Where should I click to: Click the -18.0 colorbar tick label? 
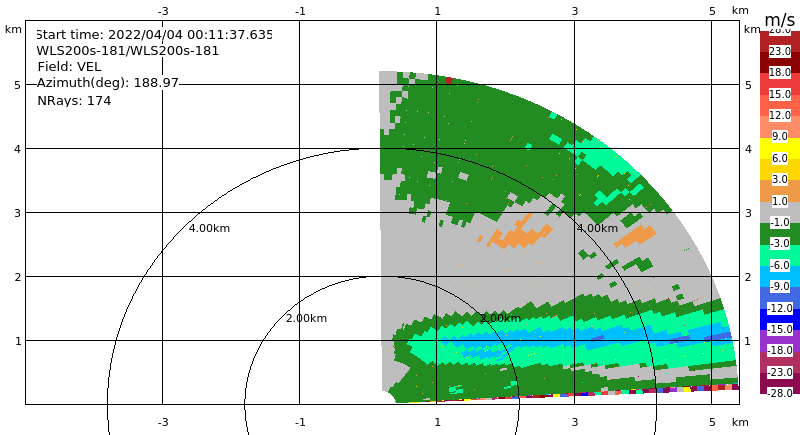pyautogui.click(x=780, y=350)
